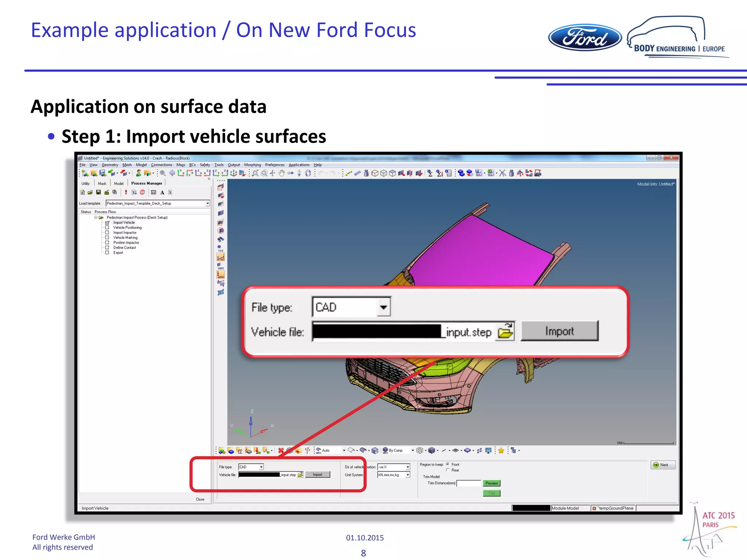Switch to the Model tab
The width and height of the screenshot is (747, 560).
pos(119,183)
